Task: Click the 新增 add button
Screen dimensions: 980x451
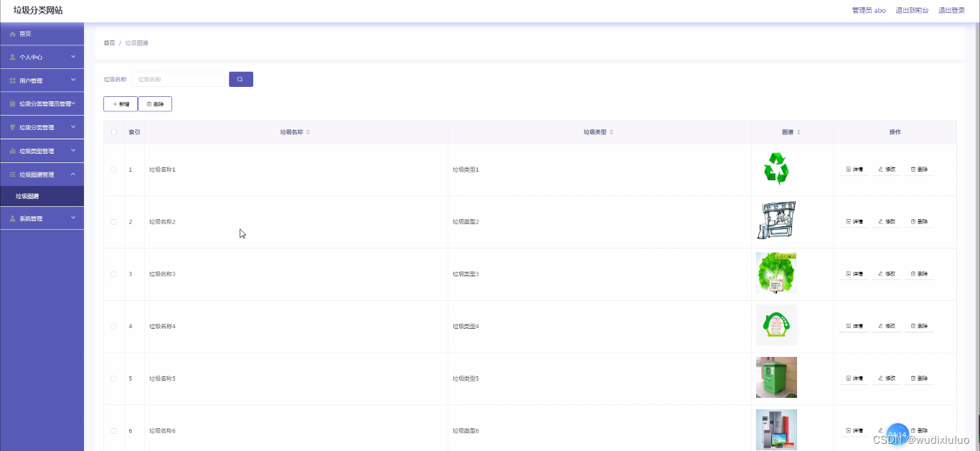Action: (121, 104)
